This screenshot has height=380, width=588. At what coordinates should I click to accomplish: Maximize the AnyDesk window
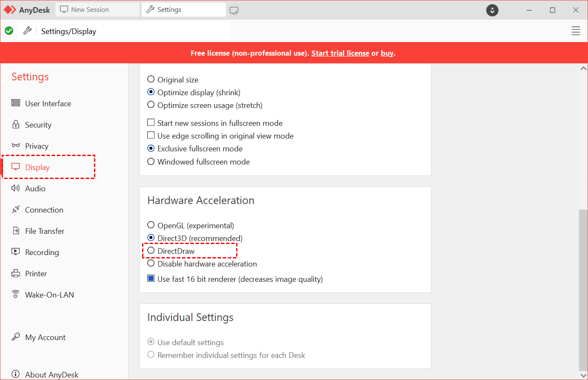click(553, 10)
